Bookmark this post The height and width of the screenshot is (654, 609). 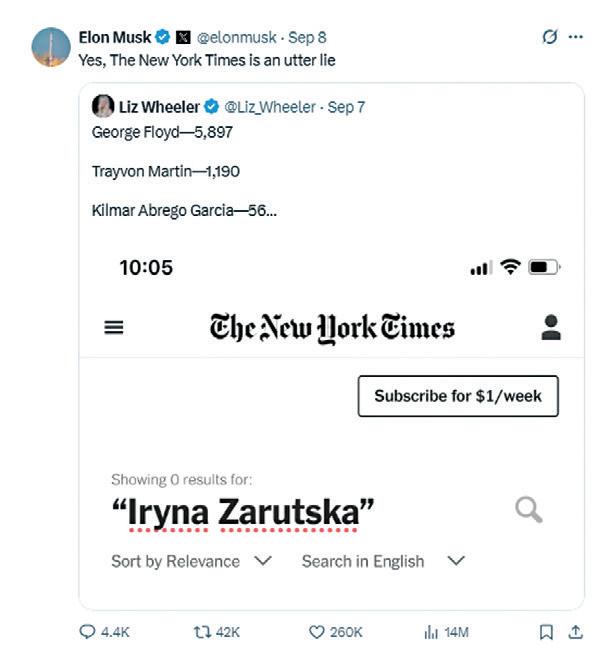[546, 632]
